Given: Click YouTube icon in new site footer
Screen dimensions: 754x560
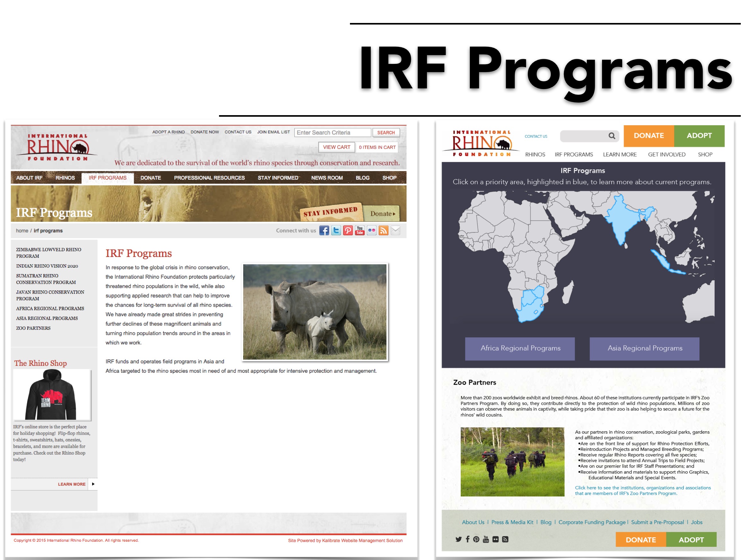Looking at the screenshot, I should [486, 539].
